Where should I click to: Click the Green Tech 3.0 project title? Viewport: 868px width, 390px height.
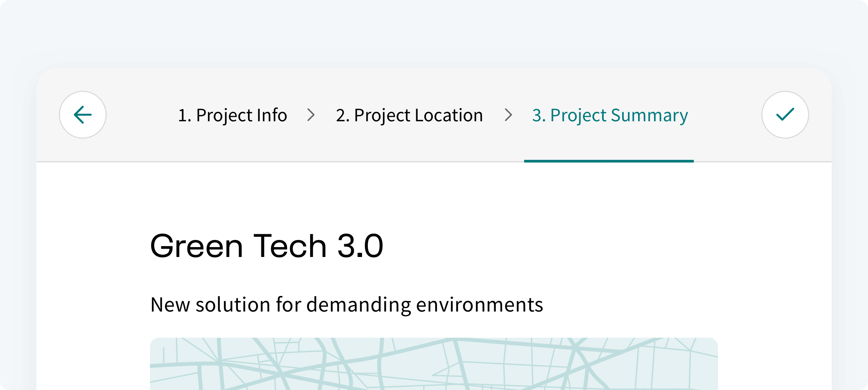[x=267, y=246]
